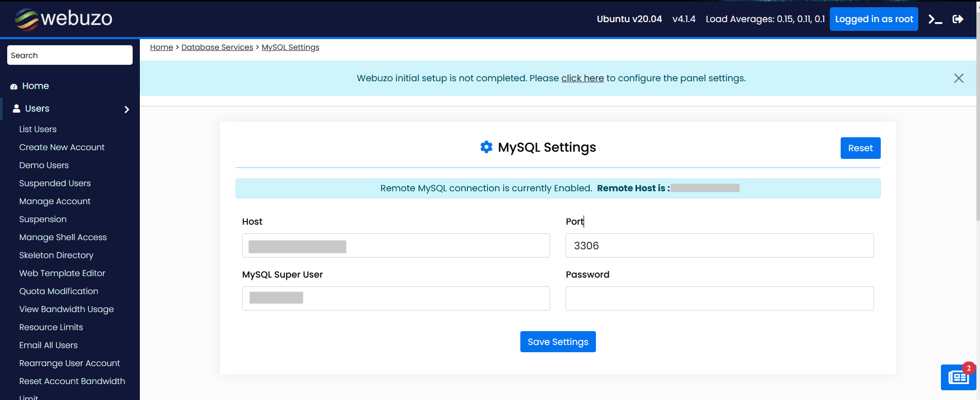
Task: Open the terminal icon in header
Action: [935, 20]
